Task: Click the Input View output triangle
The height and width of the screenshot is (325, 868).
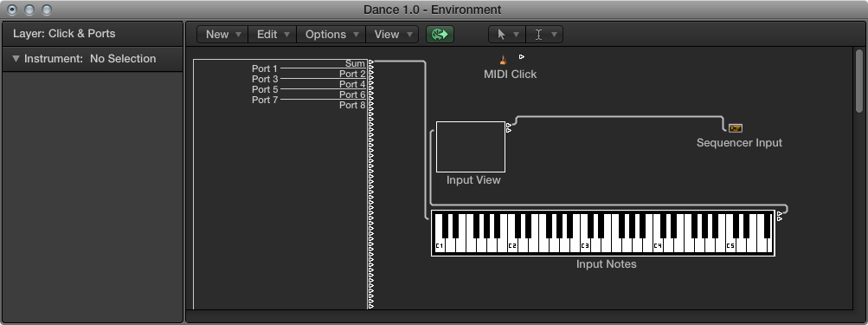Action: (509, 126)
